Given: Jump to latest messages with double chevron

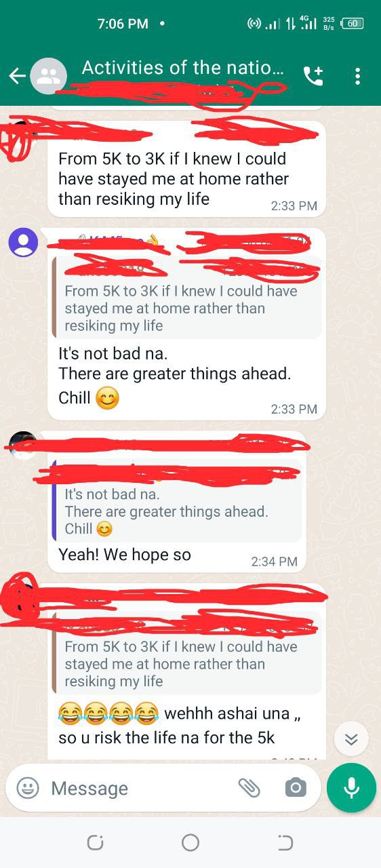Looking at the screenshot, I should (x=351, y=739).
